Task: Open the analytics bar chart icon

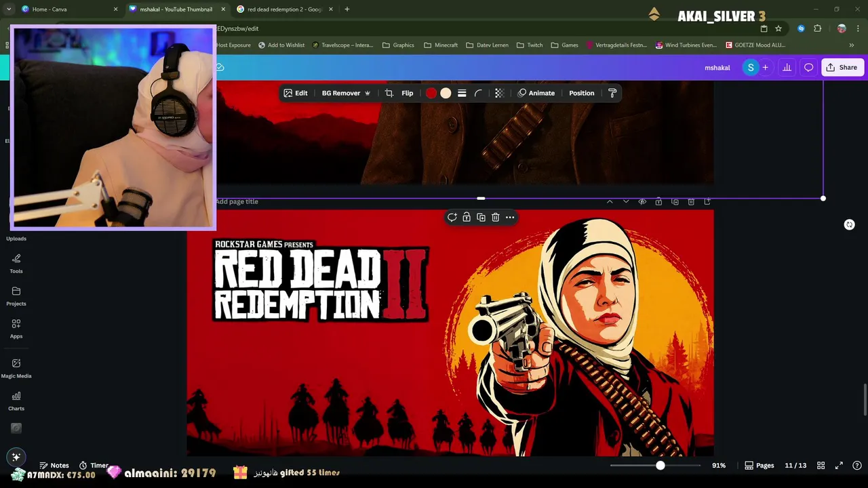Action: (787, 67)
